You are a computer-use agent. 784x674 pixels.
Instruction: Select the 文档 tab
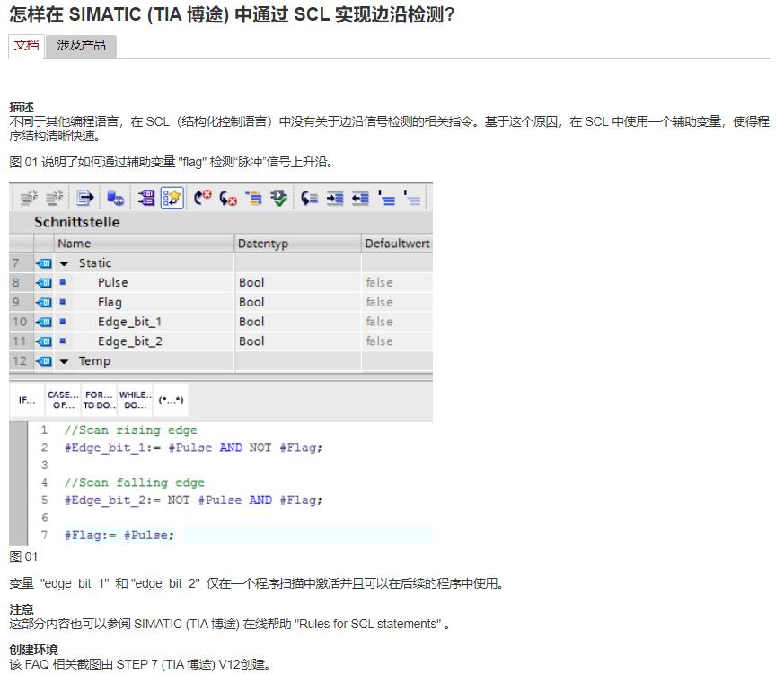27,45
